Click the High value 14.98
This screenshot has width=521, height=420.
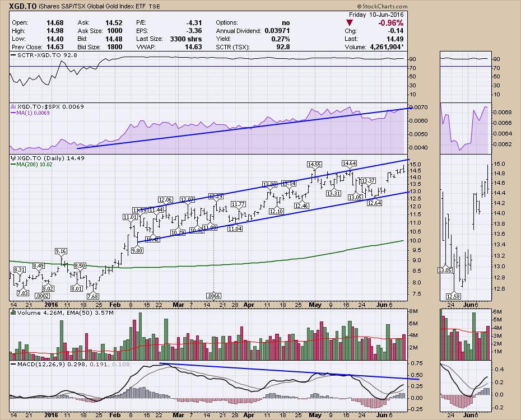coord(55,31)
